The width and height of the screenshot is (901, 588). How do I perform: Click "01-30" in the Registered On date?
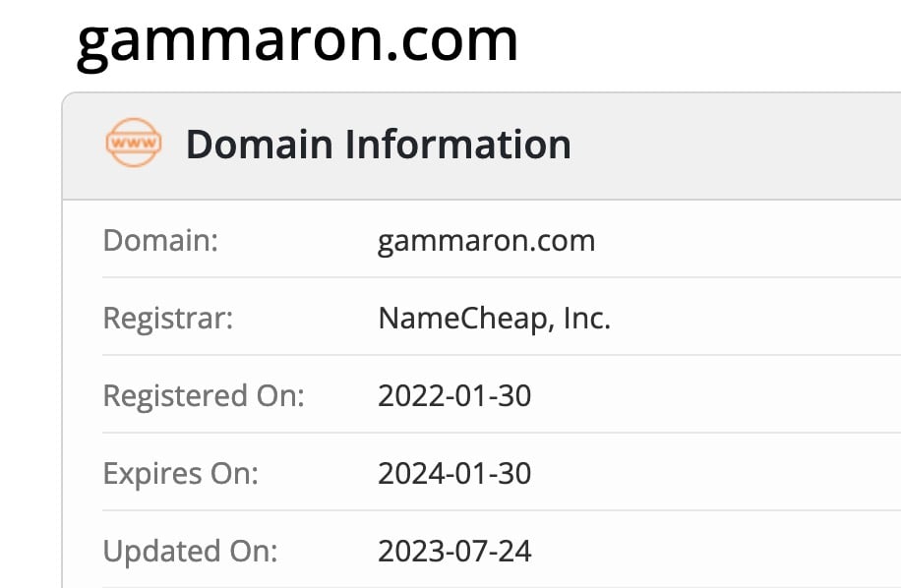click(491, 395)
